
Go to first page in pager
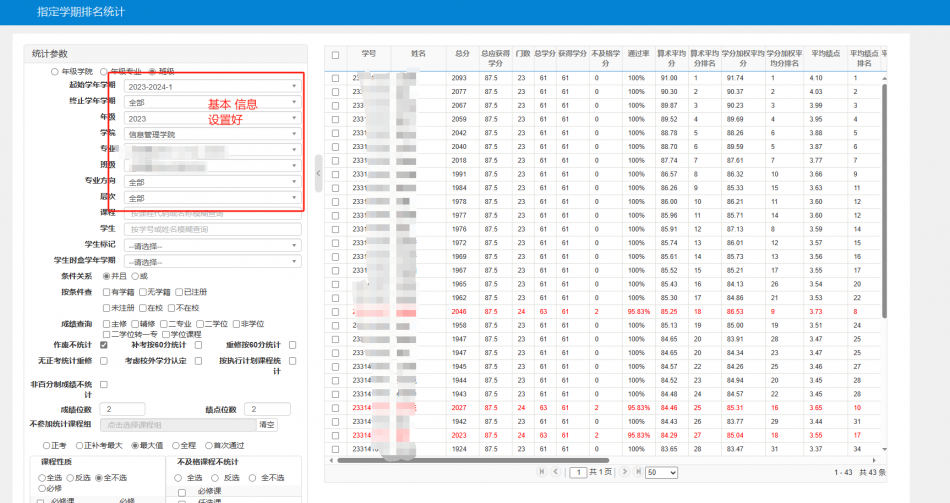[542, 471]
